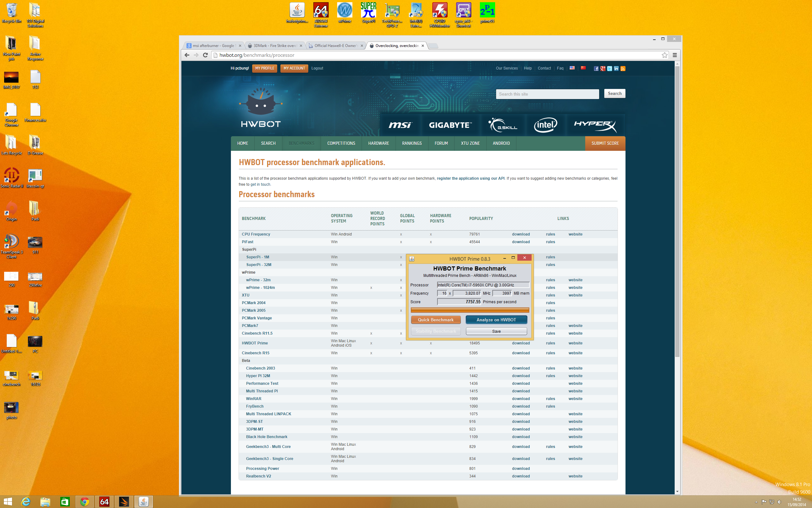
Task: Click SUBMIT SCORE button
Action: pyautogui.click(x=605, y=144)
